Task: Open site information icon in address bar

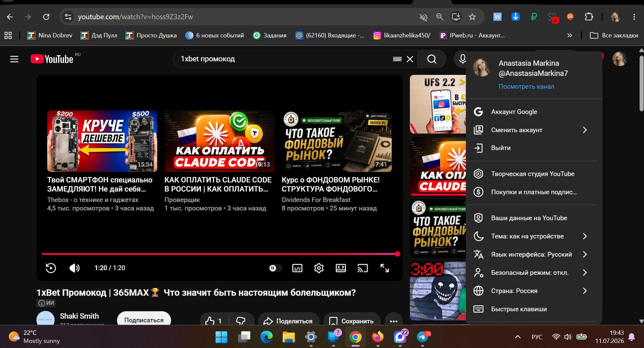Action: pos(68,17)
